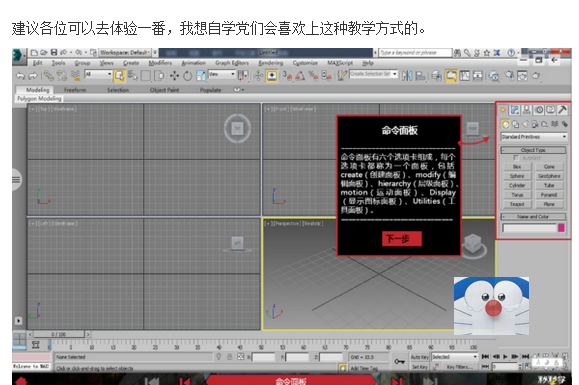Open the Render Setup icon

510,76
